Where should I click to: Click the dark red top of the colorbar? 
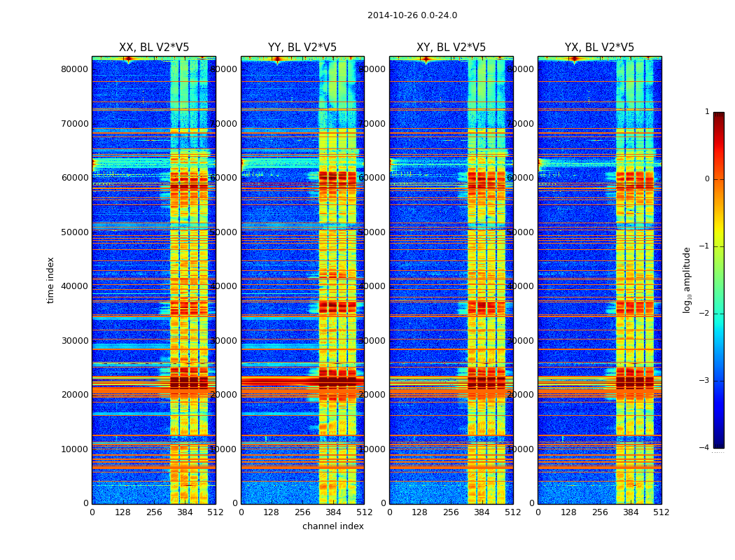click(x=719, y=115)
